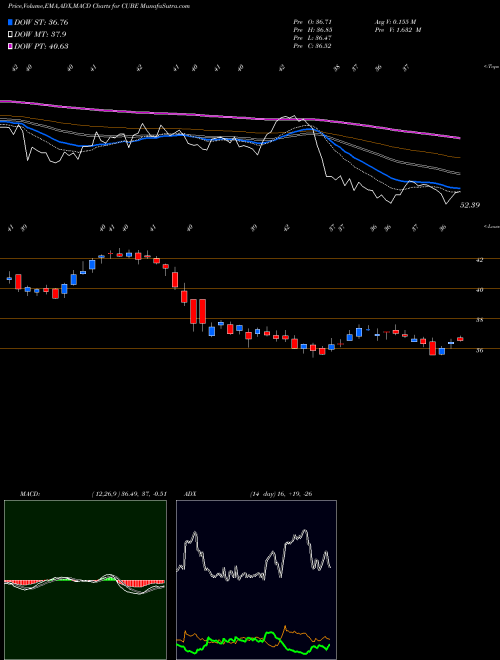The image size is (500, 660).
Task: Click the 52.39 value label on EMA chart
Action: click(x=470, y=205)
